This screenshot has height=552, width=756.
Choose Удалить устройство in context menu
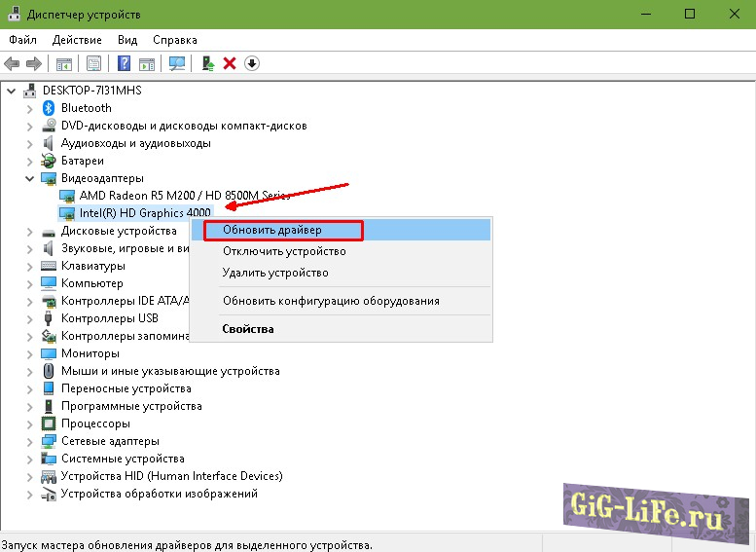point(275,273)
